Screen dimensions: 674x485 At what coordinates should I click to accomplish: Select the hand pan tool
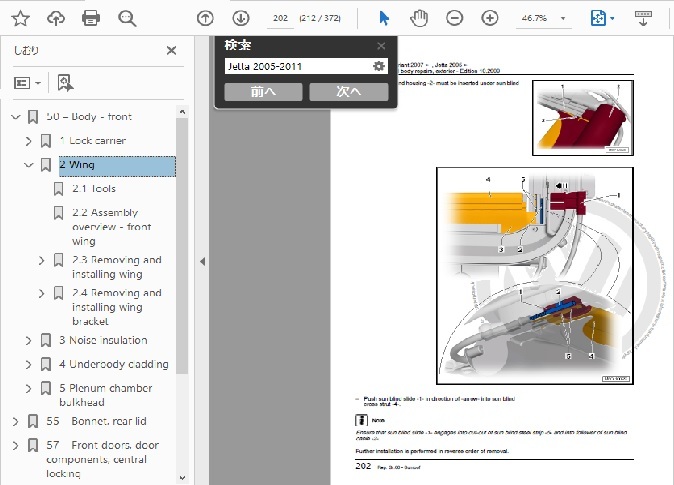419,18
